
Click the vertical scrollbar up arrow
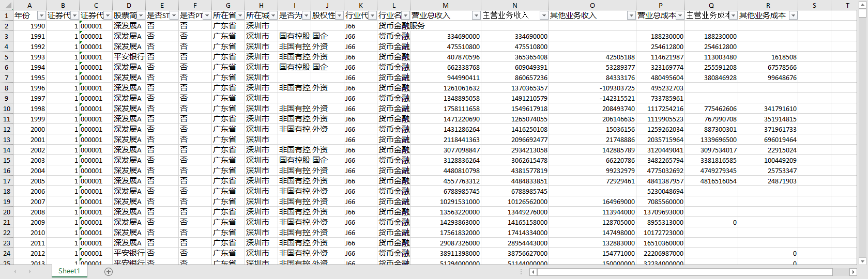coord(862,5)
